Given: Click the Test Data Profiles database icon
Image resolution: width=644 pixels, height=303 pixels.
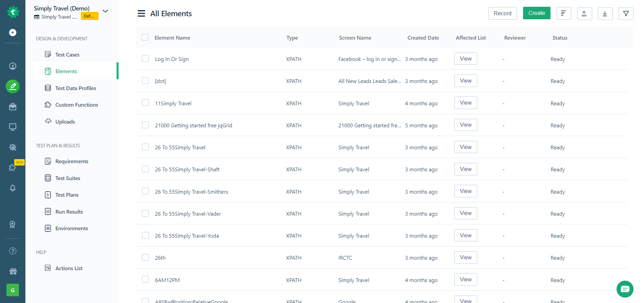Looking at the screenshot, I should (x=48, y=88).
